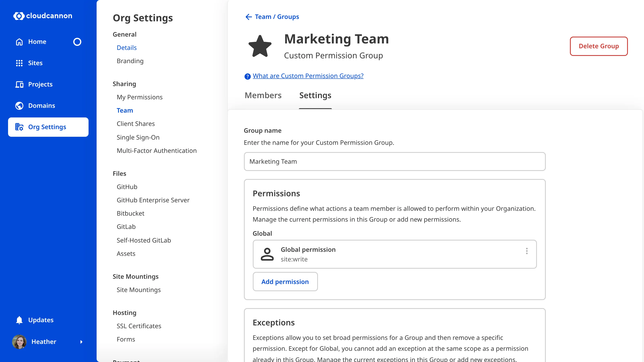Click the Org Settings gear icon

point(19,127)
